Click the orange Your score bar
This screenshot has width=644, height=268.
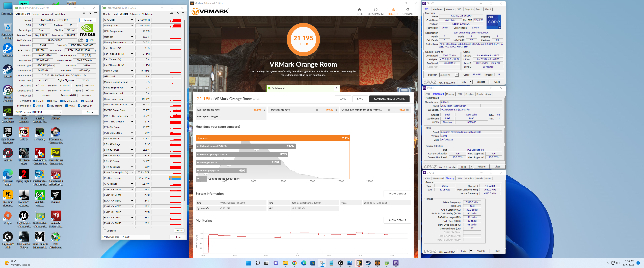pyautogui.click(x=273, y=138)
